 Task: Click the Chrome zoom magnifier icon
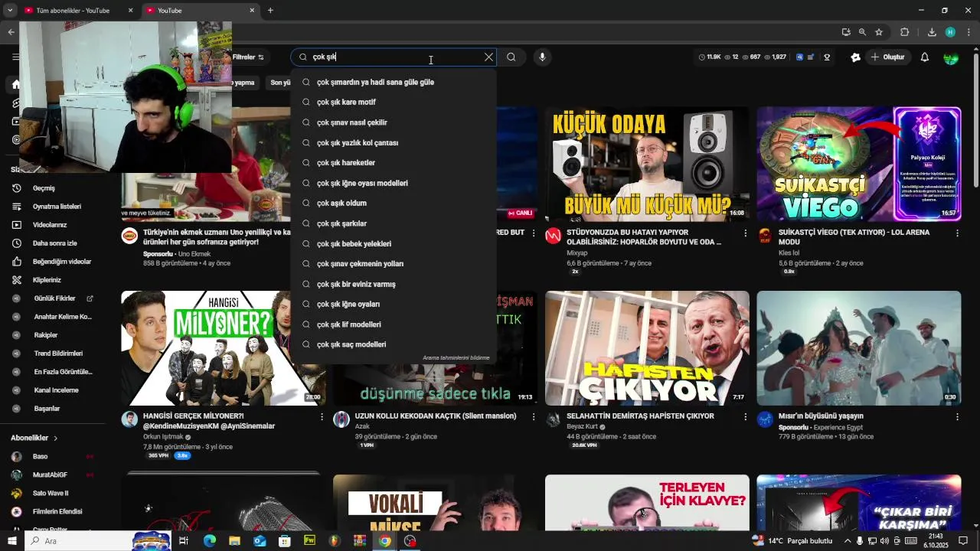click(862, 32)
